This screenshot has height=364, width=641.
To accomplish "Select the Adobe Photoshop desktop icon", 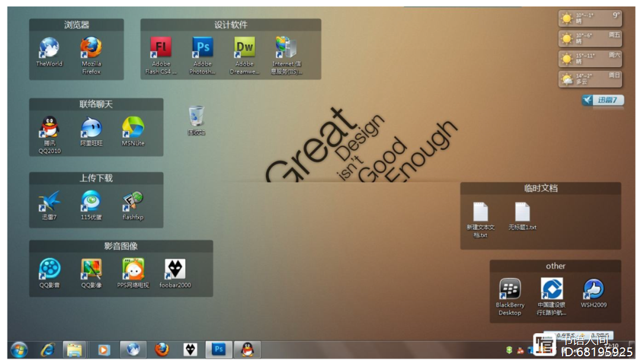I will 202,47.
